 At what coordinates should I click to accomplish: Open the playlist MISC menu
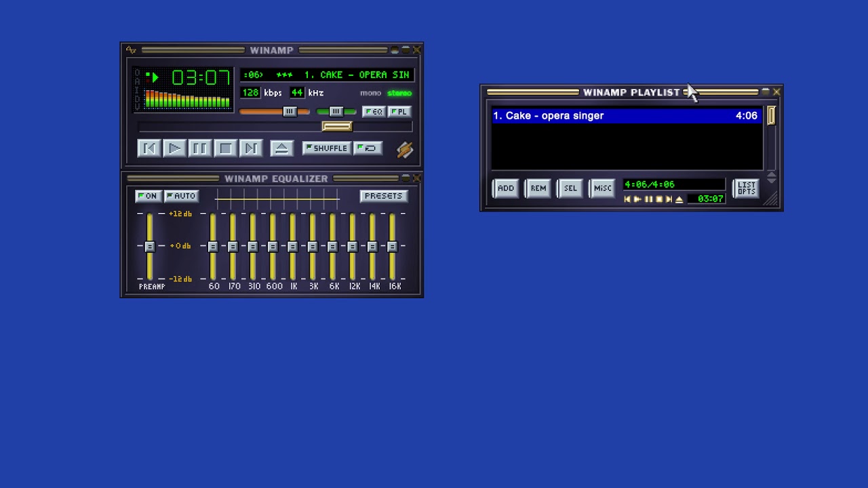[x=602, y=188]
